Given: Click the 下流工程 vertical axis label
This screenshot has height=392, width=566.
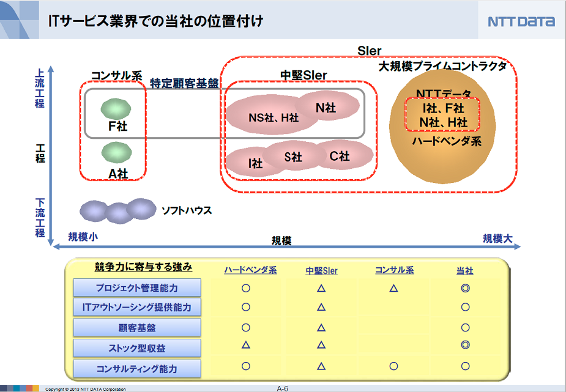Looking at the screenshot, I should point(40,217).
